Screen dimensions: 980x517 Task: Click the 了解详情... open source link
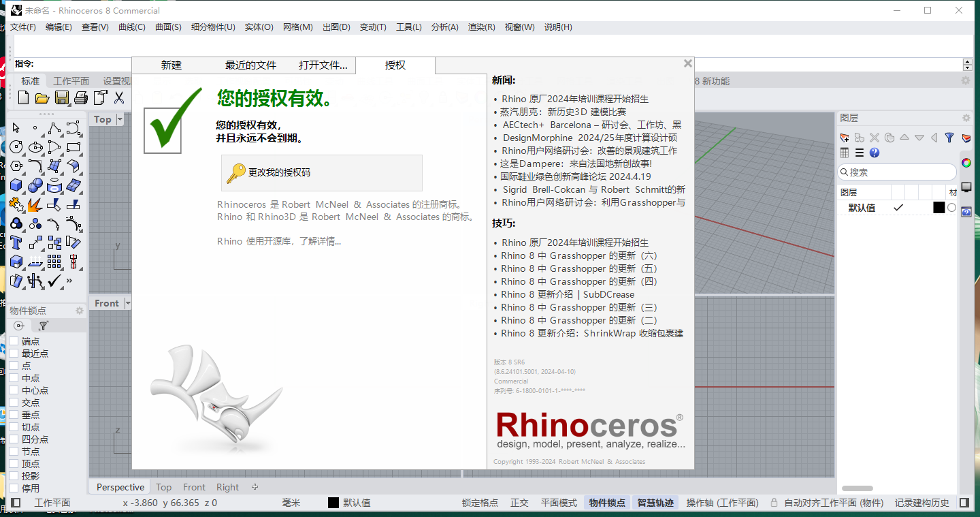click(321, 241)
